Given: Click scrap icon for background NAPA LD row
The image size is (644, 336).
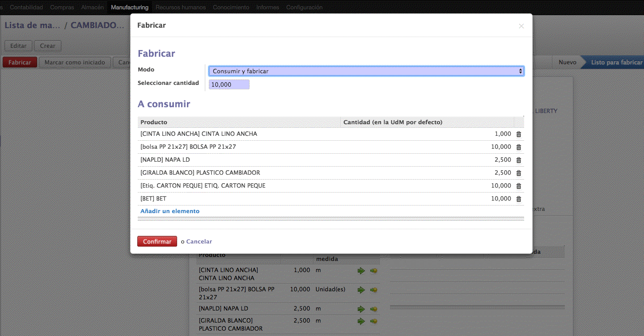Looking at the screenshot, I should 374,309.
